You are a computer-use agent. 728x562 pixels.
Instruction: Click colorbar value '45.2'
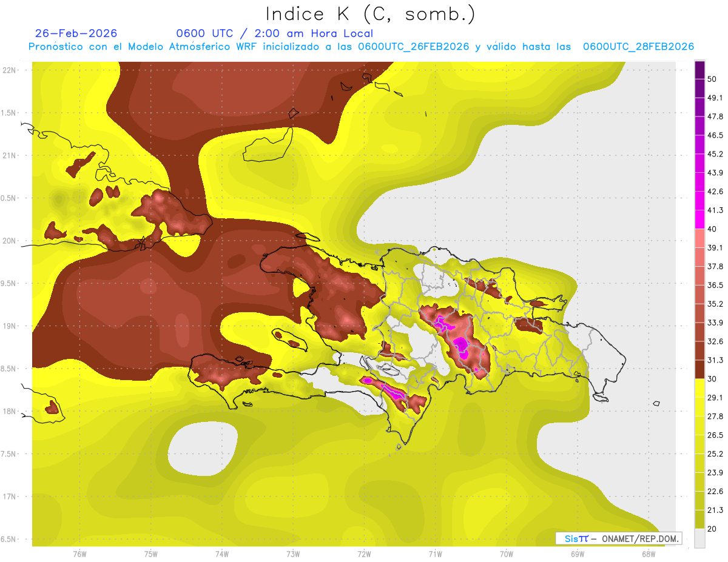tap(715, 154)
